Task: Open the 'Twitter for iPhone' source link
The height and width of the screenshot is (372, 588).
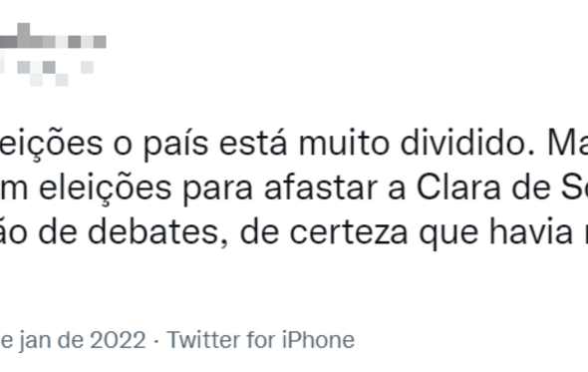Action: click(261, 340)
